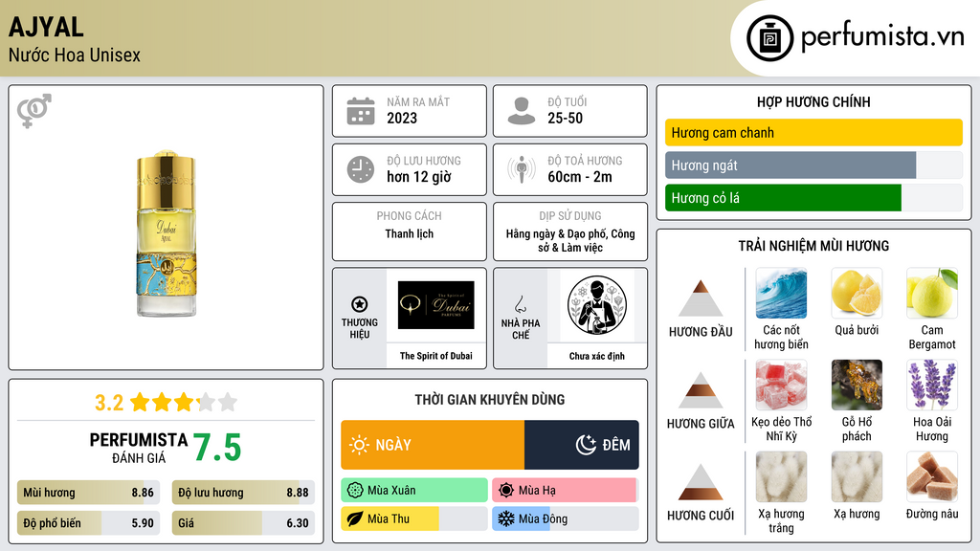Click the leaf icon for Mùa Thu
The image size is (980, 551).
(x=355, y=518)
